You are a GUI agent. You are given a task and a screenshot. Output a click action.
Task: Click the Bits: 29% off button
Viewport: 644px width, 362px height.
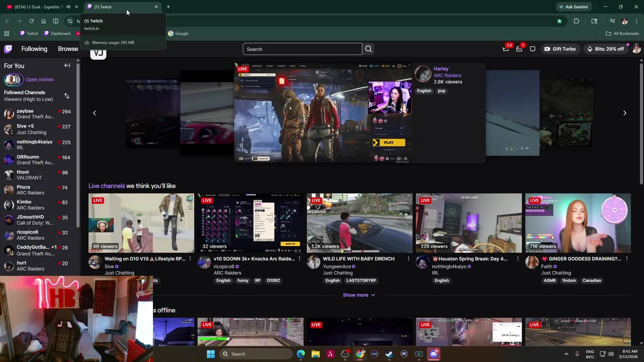(605, 49)
